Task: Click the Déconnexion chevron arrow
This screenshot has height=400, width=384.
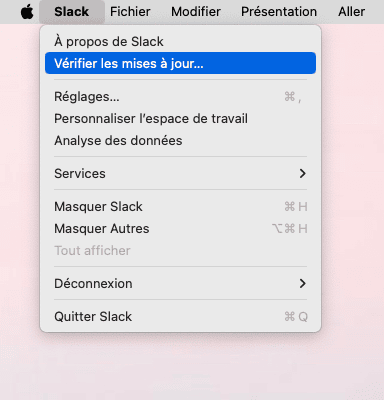Action: click(302, 284)
